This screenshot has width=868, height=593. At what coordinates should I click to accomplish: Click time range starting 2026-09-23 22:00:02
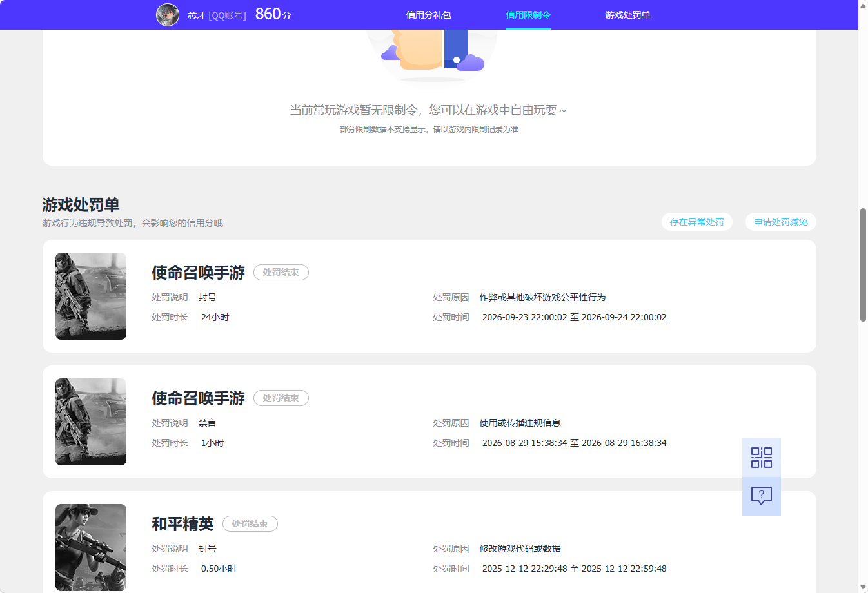[x=575, y=317]
